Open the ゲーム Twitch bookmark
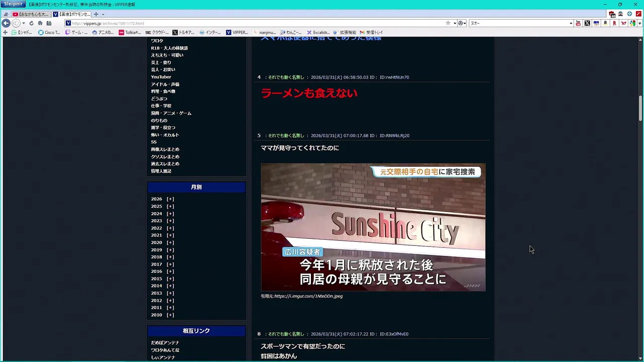The height and width of the screenshot is (362, 644). click(76, 32)
